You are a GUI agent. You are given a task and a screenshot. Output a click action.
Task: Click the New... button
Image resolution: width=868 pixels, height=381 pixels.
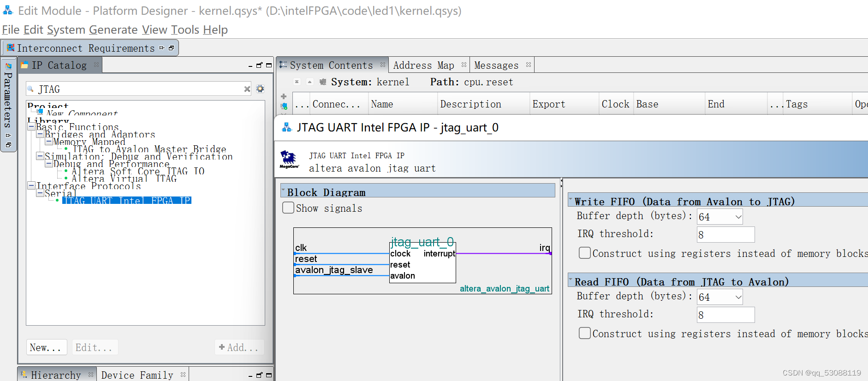(x=47, y=347)
